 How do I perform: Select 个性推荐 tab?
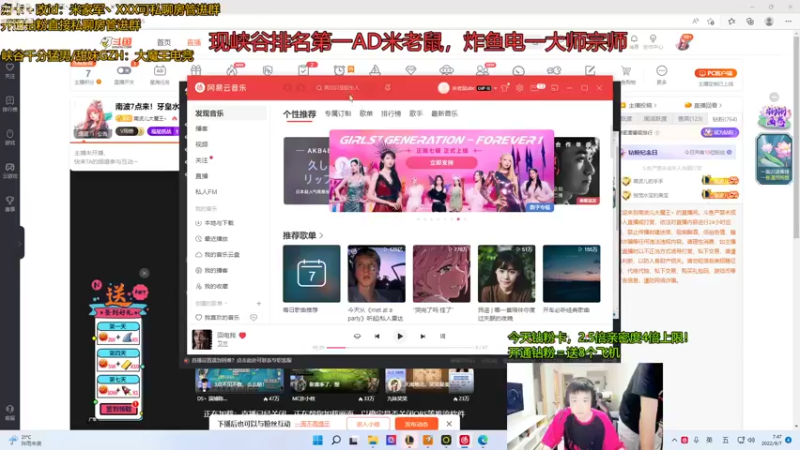pyautogui.click(x=299, y=114)
